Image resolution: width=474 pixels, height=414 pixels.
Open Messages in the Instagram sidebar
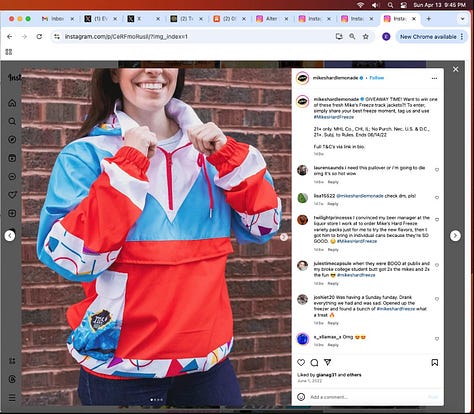click(x=12, y=176)
